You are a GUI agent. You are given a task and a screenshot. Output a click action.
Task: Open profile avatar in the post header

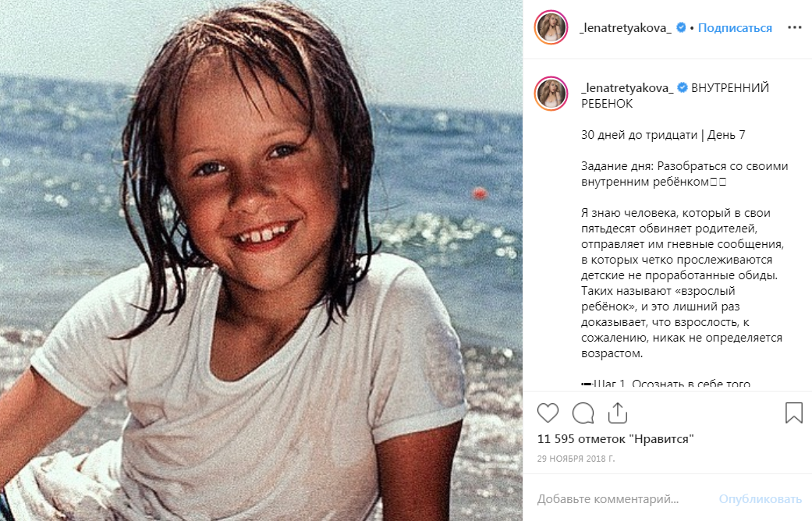(x=551, y=28)
